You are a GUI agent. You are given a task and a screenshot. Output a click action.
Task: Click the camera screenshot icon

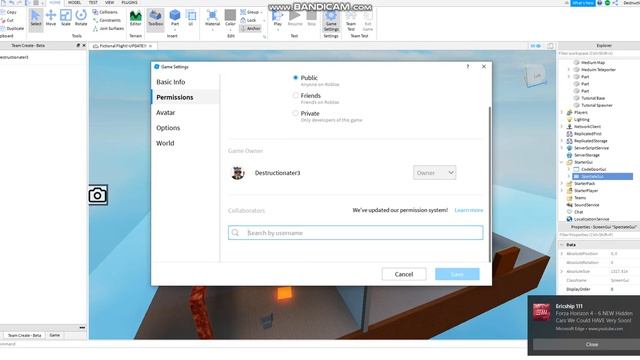[98, 195]
